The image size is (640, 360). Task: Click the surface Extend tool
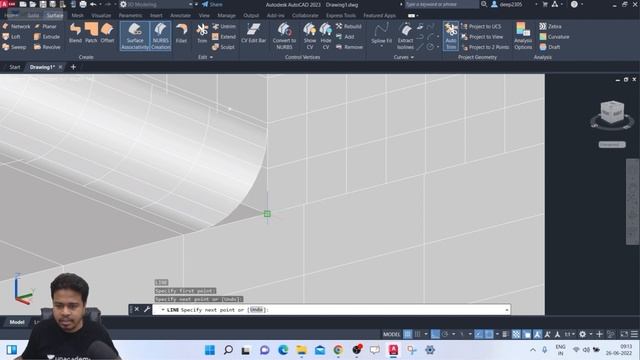224,37
